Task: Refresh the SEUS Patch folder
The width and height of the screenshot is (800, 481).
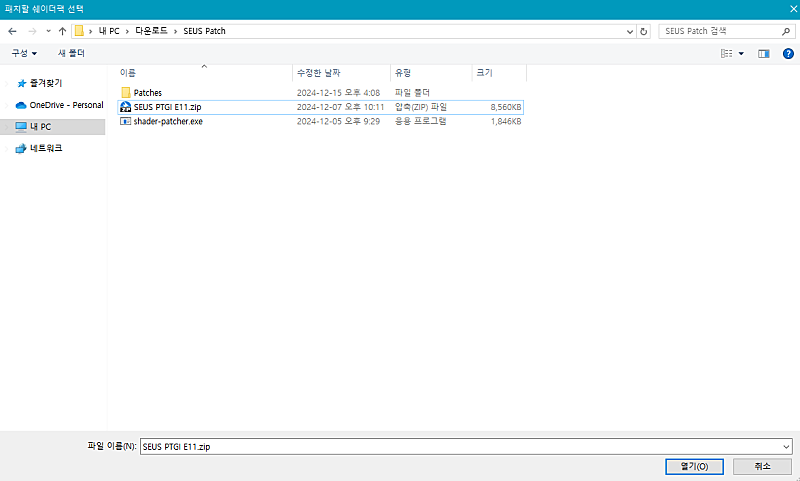Action: [643, 31]
